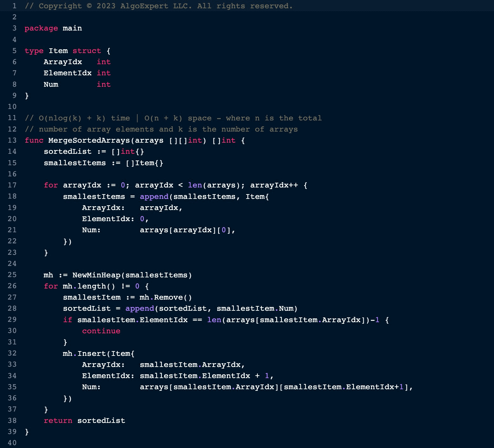
Task: Click the 'type' keyword on line 5
Action: tap(34, 51)
